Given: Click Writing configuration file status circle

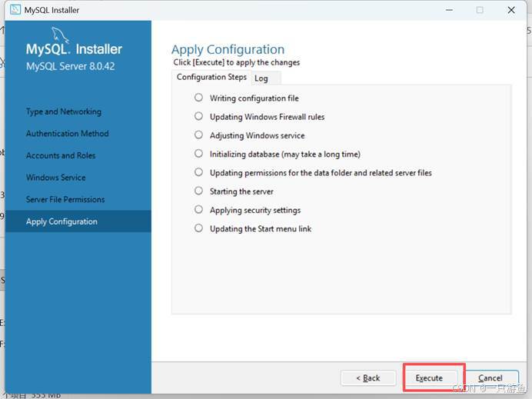Looking at the screenshot, I should (x=198, y=98).
